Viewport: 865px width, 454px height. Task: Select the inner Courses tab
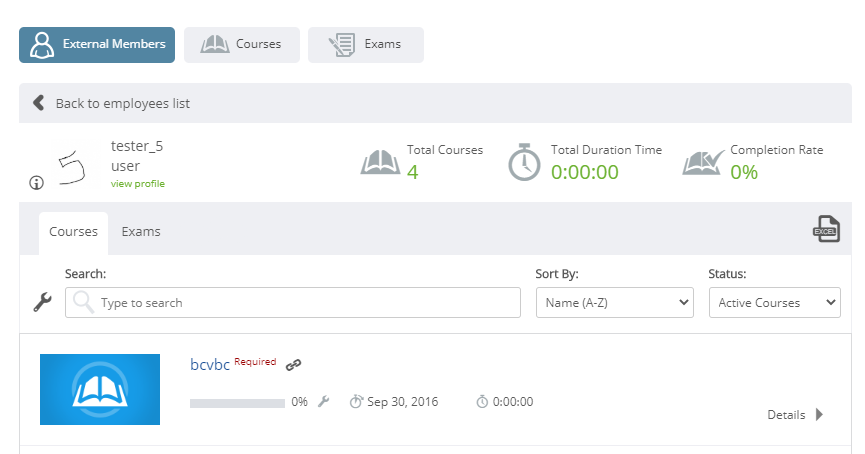tap(73, 233)
